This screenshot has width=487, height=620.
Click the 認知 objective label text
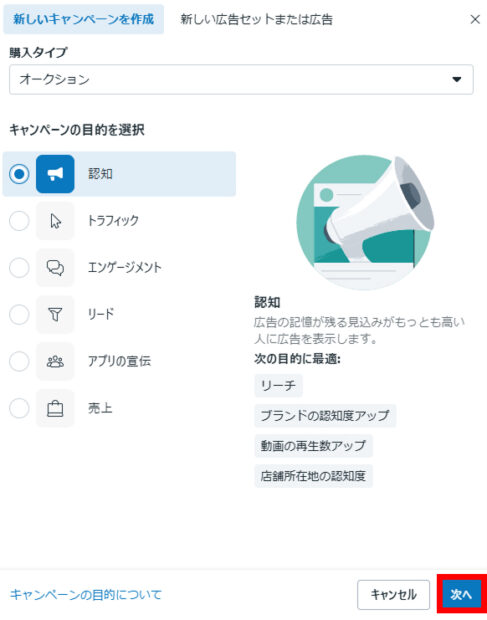100,174
